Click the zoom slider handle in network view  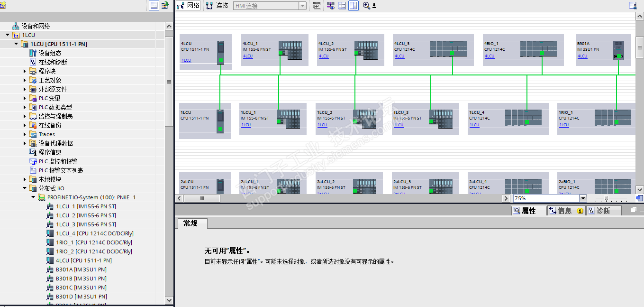606,198
